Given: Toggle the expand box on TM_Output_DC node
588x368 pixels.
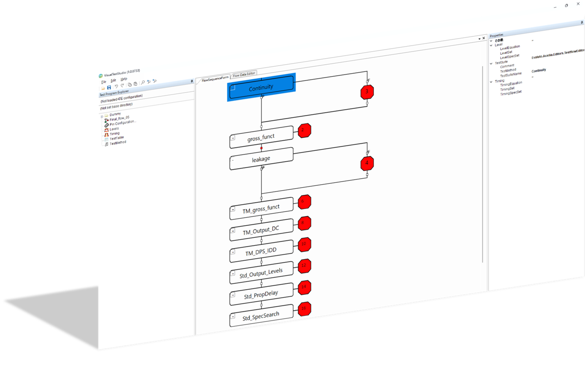Looking at the screenshot, I should click(x=233, y=231).
